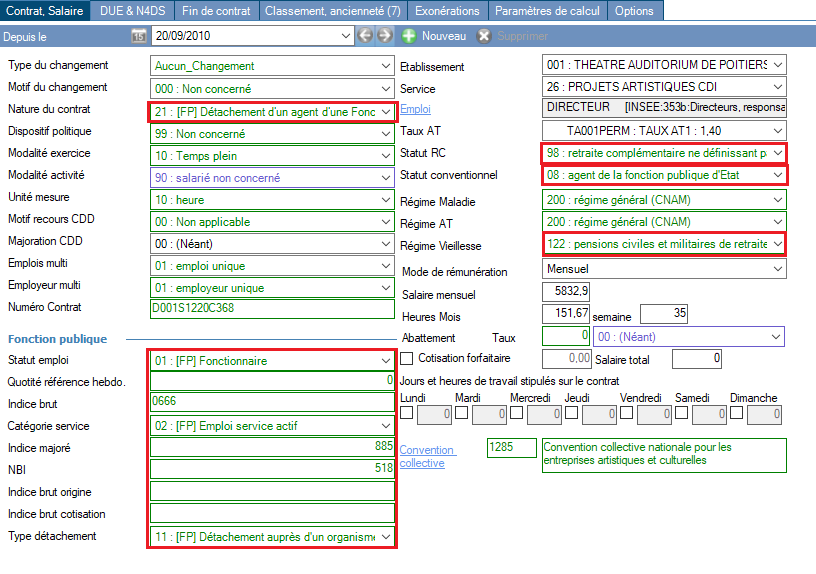Toggle the Dimanche workday checkbox
Screen dimensions: 816x574
click(x=736, y=413)
